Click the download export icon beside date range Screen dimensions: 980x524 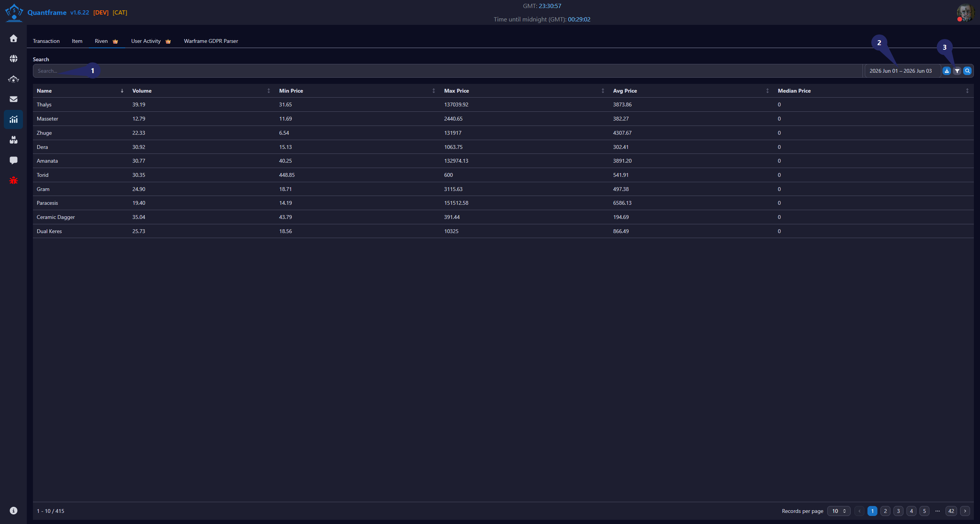(x=947, y=71)
